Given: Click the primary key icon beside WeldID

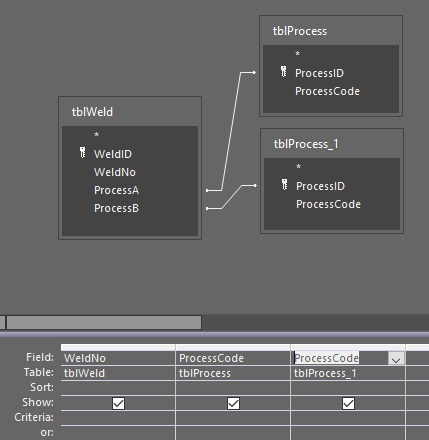Looking at the screenshot, I should (83, 153).
